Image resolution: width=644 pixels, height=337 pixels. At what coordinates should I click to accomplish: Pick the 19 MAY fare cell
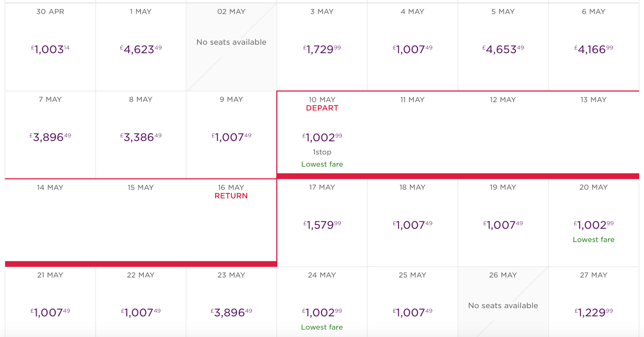pos(503,222)
